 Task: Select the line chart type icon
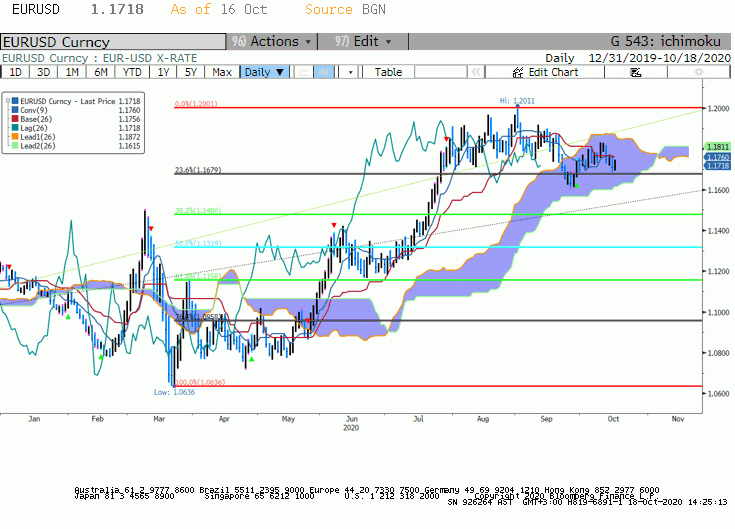(x=304, y=72)
